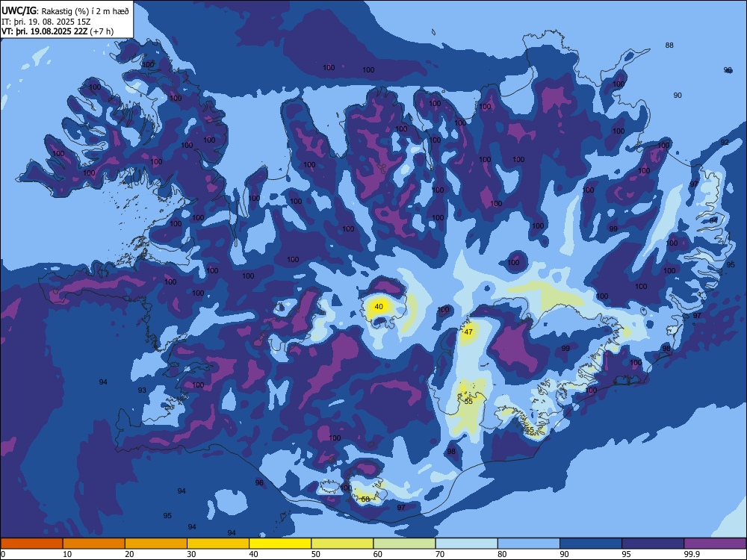Click the title 'Rakastig (%) í 2 m hæð'
Viewport: 747px width, 560px height.
(85, 11)
